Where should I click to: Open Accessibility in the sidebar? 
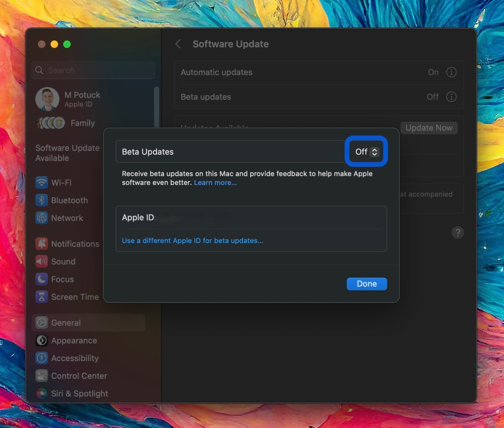[x=75, y=358]
